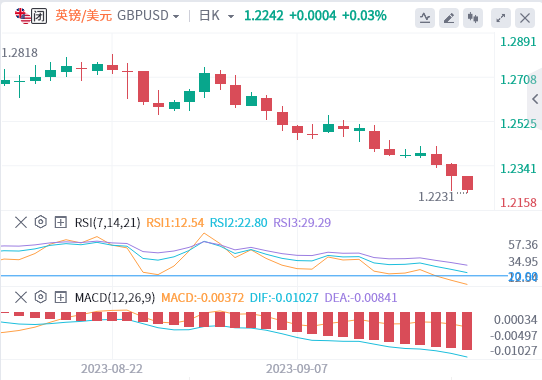
Task: Remove the RSI indicator panel
Action: pyautogui.click(x=21, y=222)
